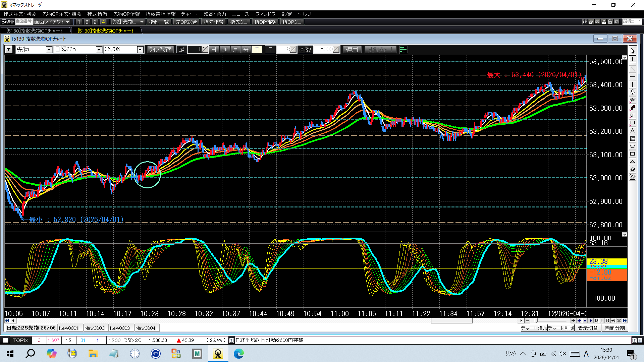The height and width of the screenshot is (362, 644).
Task: Click the 画面分割 button
Action: tap(614, 328)
